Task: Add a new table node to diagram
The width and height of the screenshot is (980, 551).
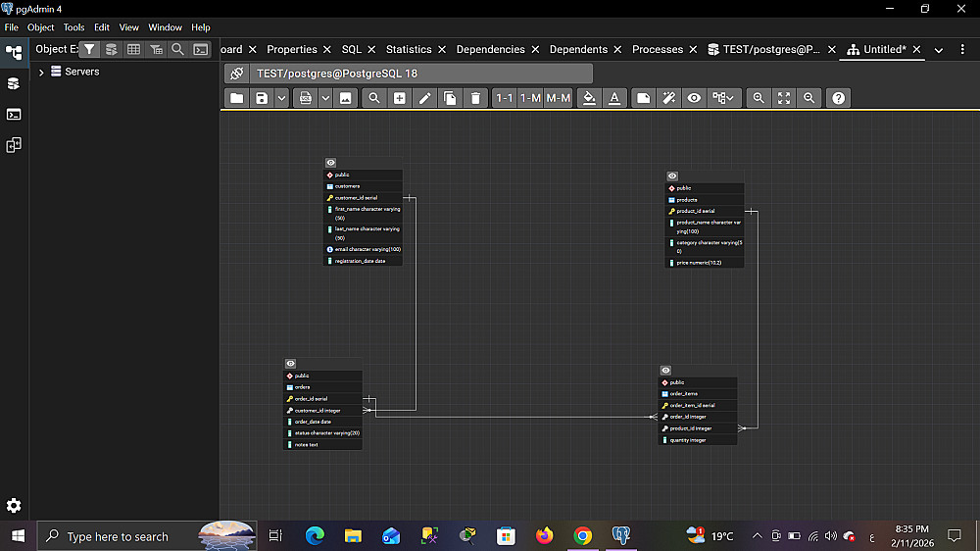Action: (400, 98)
